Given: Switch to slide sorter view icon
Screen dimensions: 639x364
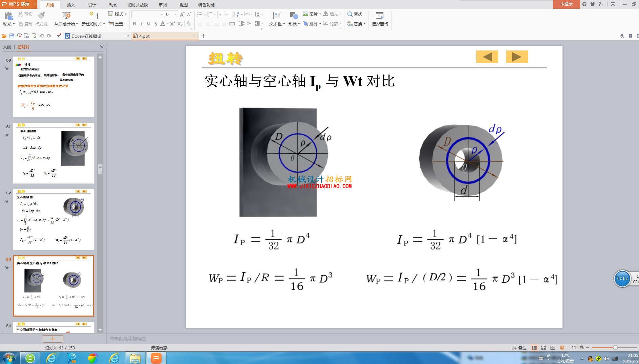Looking at the screenshot, I should [543, 348].
